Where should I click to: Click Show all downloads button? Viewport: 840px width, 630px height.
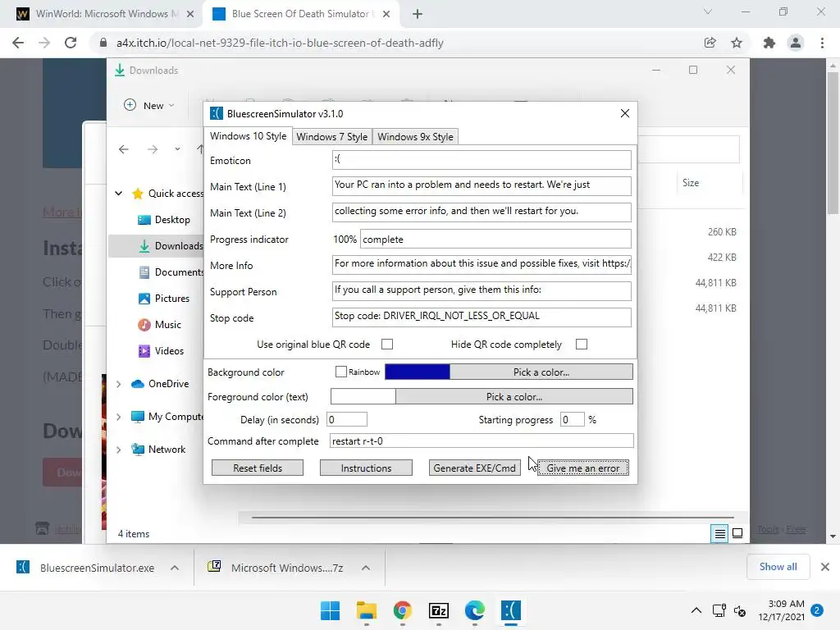click(778, 567)
